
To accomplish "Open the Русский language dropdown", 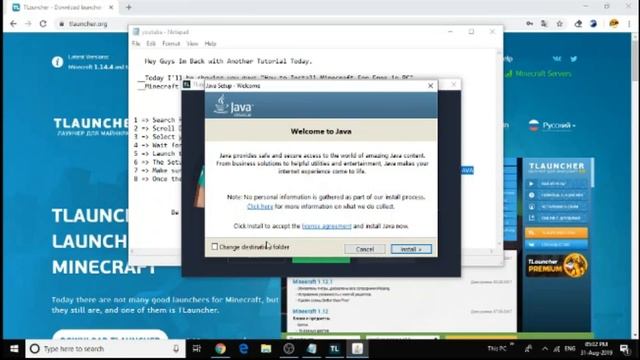I will pyautogui.click(x=552, y=125).
